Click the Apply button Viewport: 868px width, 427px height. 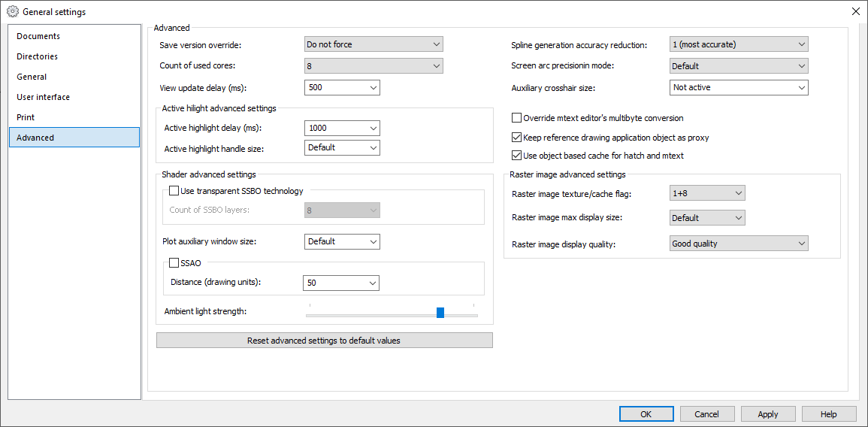click(x=768, y=413)
